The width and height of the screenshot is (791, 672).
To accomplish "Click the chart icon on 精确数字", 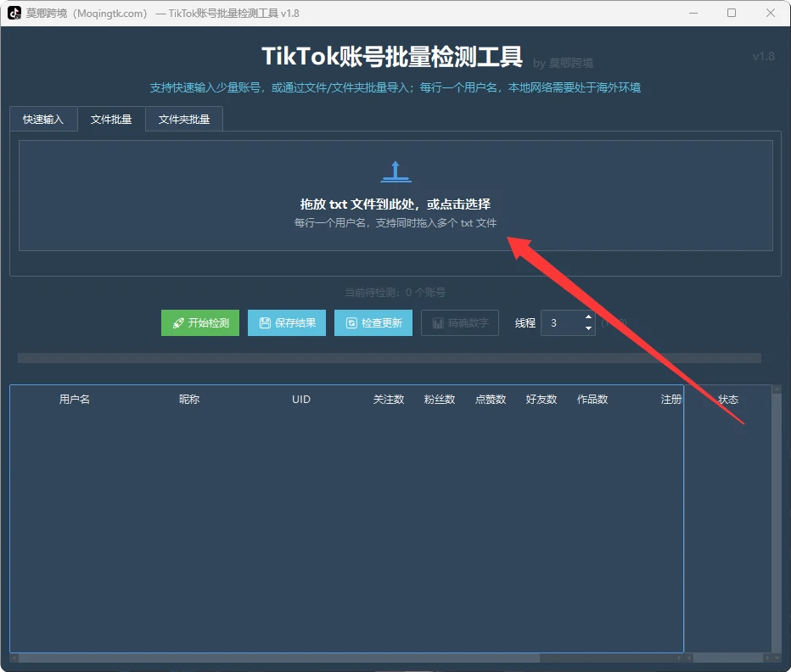I will [x=438, y=323].
